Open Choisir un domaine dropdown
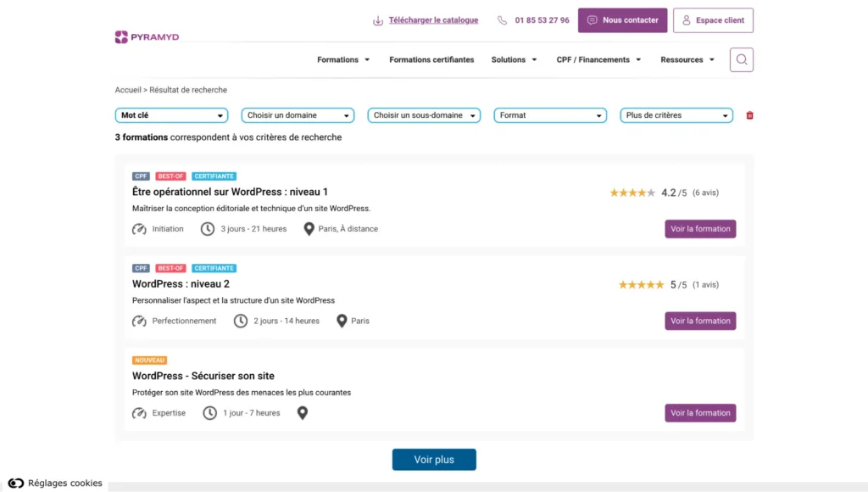Viewport: 868px width, 492px height. pyautogui.click(x=298, y=115)
